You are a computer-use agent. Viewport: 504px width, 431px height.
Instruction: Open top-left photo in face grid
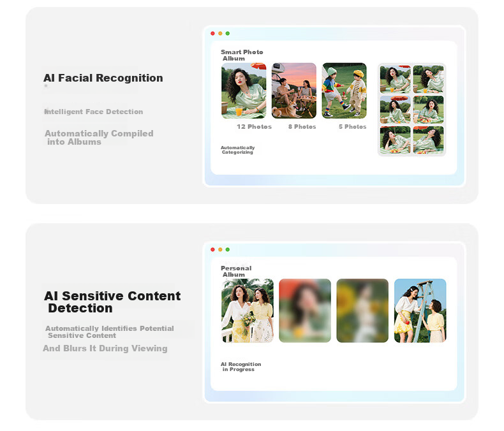click(395, 78)
